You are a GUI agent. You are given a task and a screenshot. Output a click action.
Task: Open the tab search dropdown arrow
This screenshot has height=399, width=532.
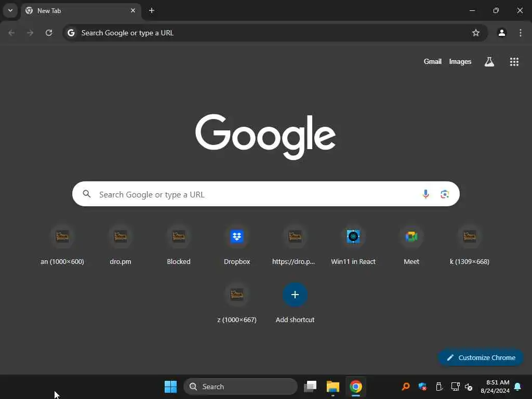[x=10, y=10]
